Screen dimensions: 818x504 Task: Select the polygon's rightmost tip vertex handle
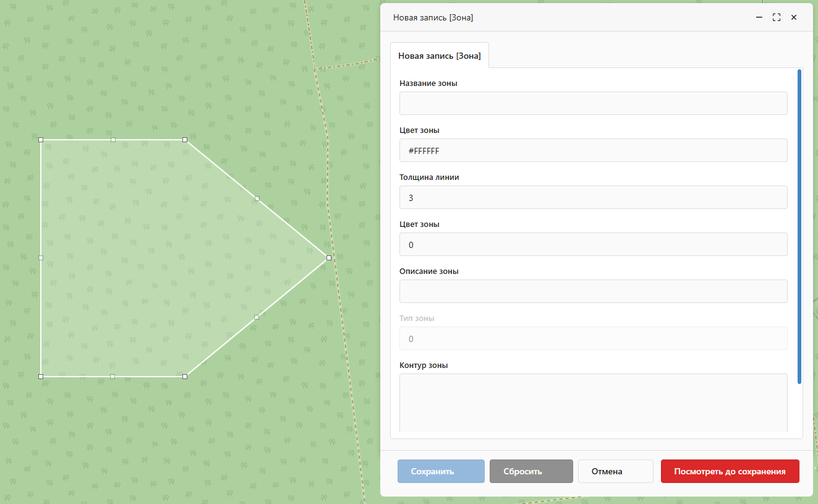[329, 258]
